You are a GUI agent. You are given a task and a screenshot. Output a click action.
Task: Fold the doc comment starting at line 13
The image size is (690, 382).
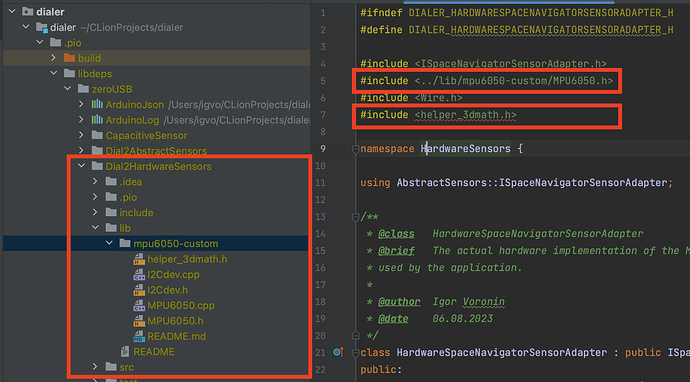coord(356,217)
